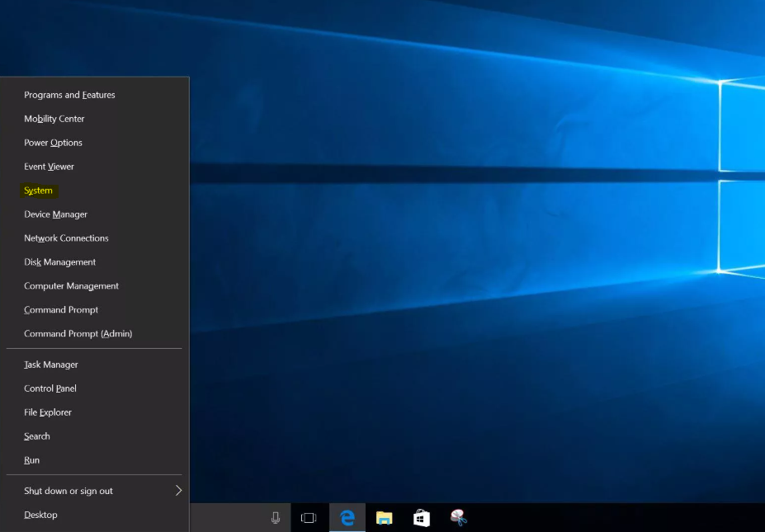Choose Network Connections menu item
Screen dimensions: 765x532
(66, 238)
